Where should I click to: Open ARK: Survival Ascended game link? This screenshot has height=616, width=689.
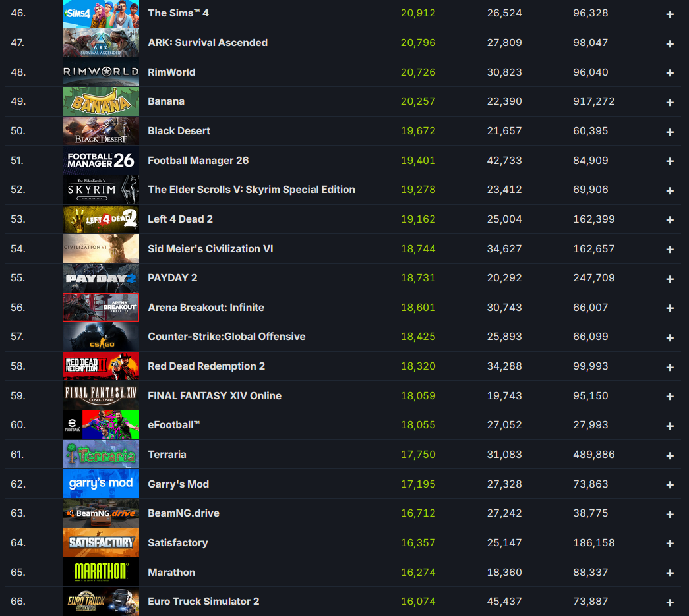[208, 43]
